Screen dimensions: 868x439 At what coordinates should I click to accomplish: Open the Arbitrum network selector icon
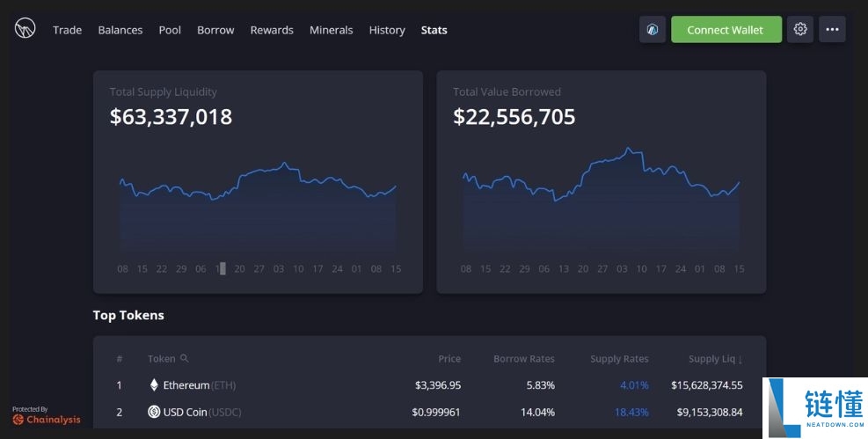tap(653, 29)
